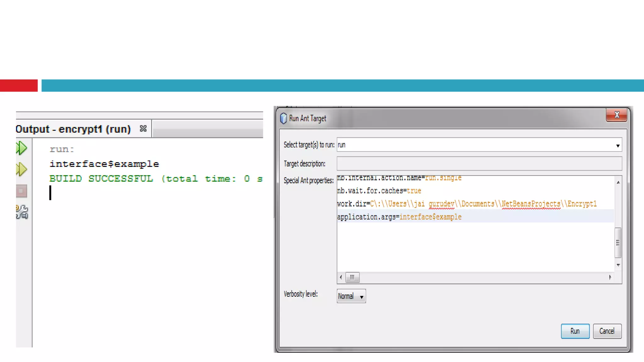The width and height of the screenshot is (644, 362).
Task: Click the Run Ant Target dialog icon
Action: 283,118
